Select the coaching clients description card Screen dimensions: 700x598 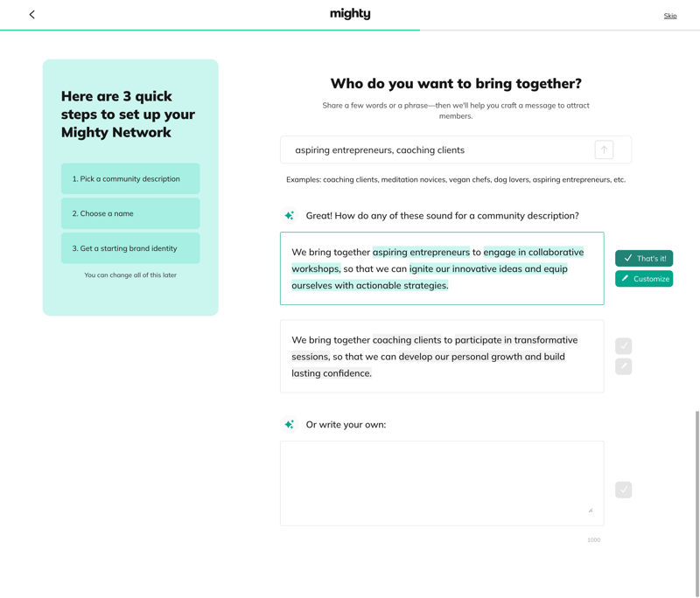[442, 356]
